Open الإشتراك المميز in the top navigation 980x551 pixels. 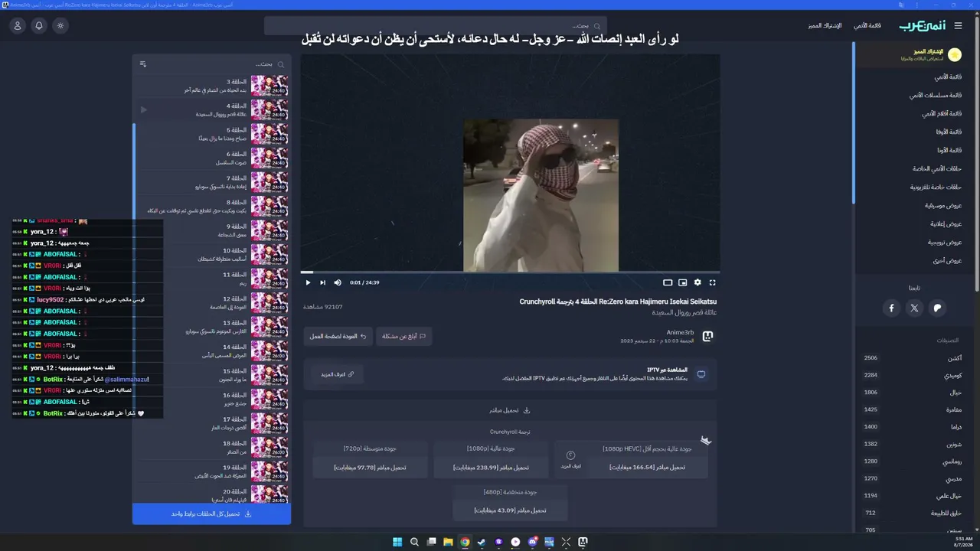[x=825, y=25]
